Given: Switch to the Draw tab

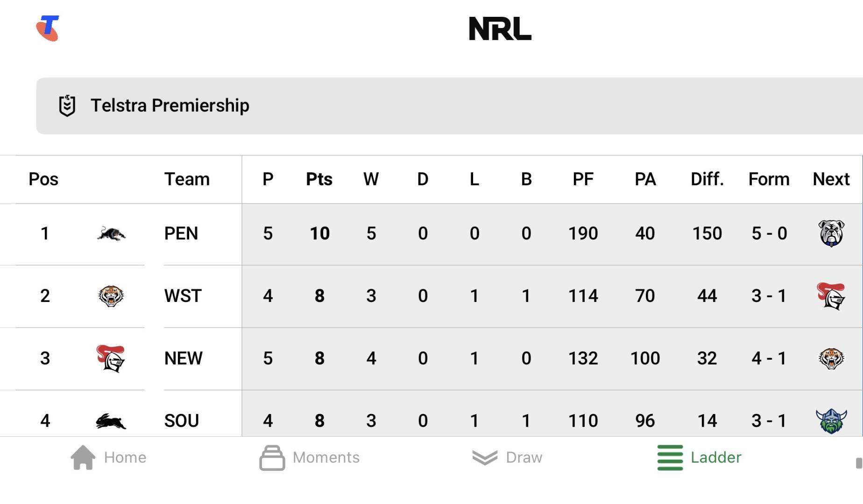Looking at the screenshot, I should [x=508, y=457].
